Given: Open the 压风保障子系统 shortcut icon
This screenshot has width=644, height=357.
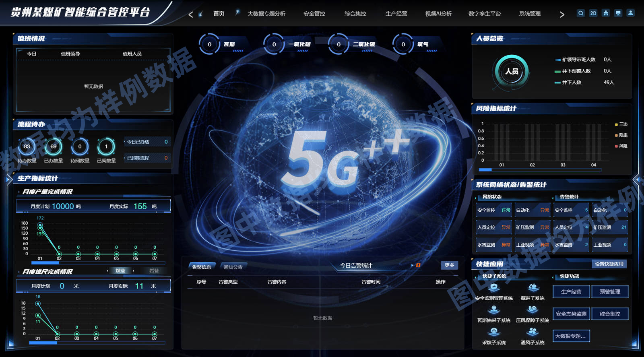Looking at the screenshot, I should [x=533, y=310].
